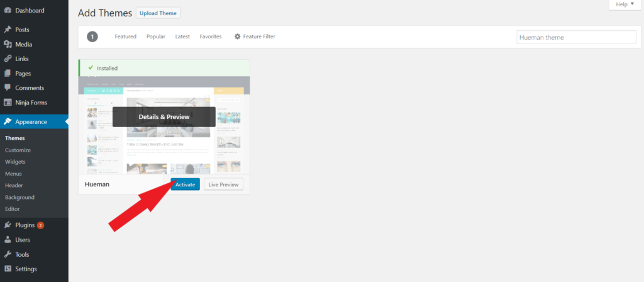Image resolution: width=644 pixels, height=282 pixels.
Task: Click the Links chain icon
Action: 8,59
